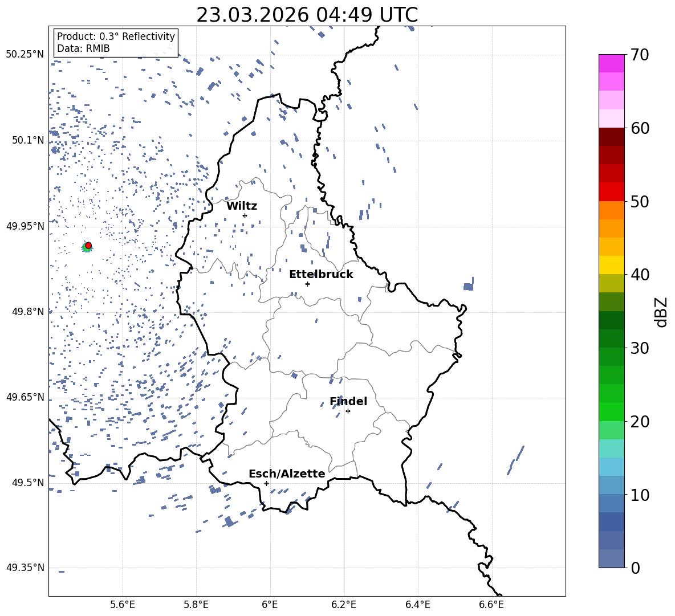
Task: Click the 23.03.2026 04:49 UTC title
Action: pos(307,15)
